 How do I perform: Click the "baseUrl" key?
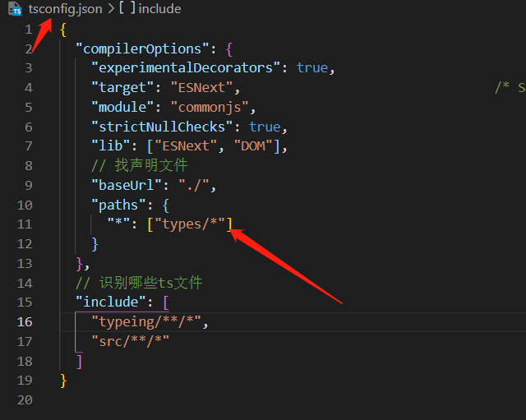click(127, 185)
